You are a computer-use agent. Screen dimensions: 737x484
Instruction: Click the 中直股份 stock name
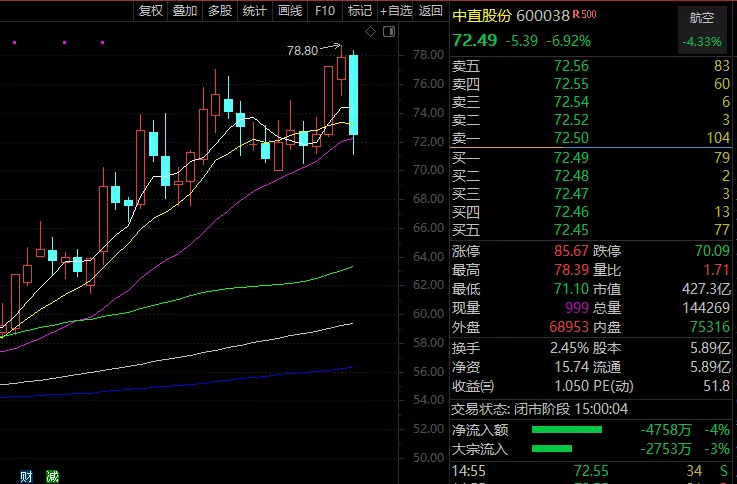482,17
